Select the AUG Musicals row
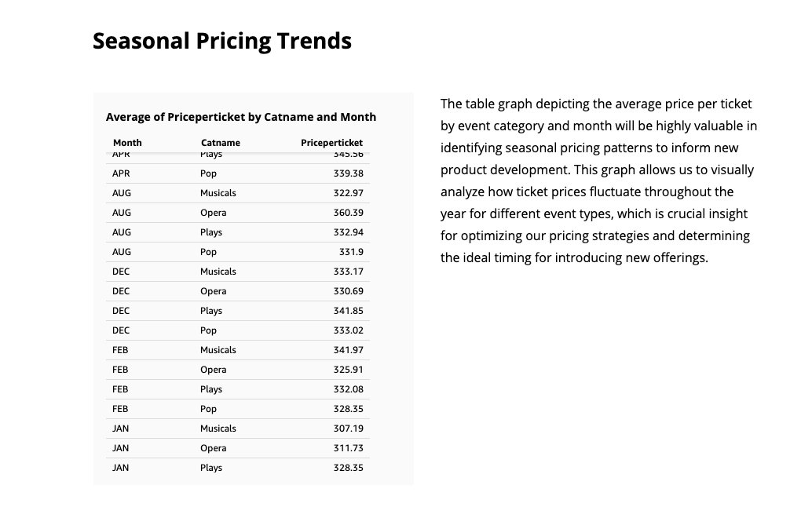The image size is (812, 518). (x=238, y=193)
